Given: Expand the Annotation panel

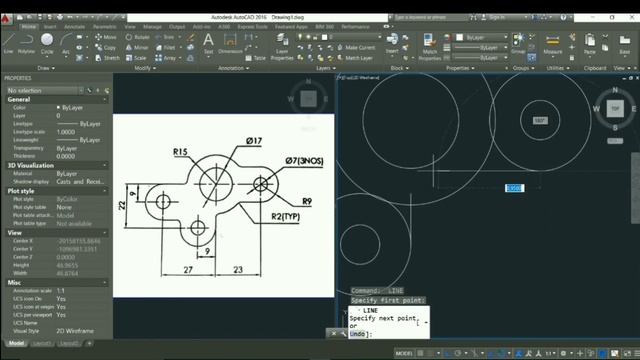Looking at the screenshot, I should pos(233,68).
